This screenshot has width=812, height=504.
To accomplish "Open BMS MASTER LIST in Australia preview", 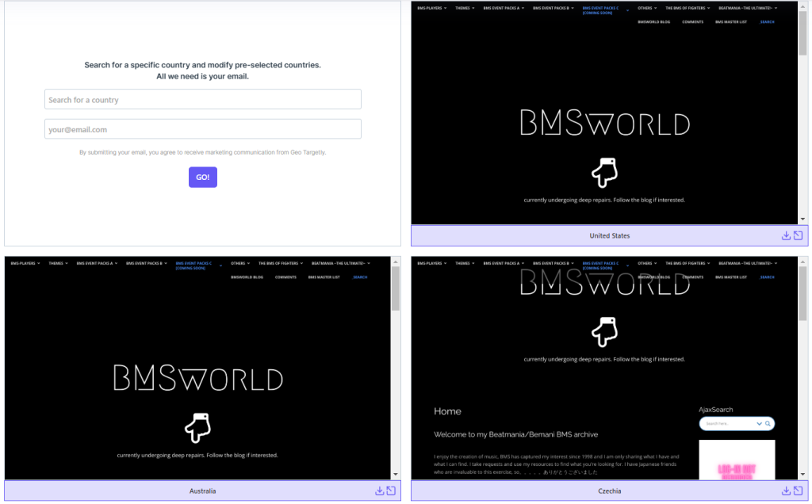I will tap(324, 277).
